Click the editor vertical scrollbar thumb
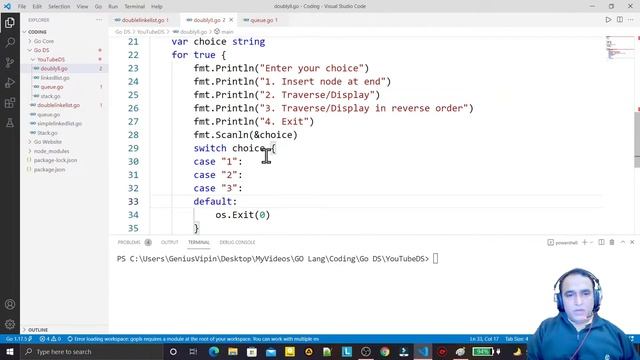 point(637,139)
